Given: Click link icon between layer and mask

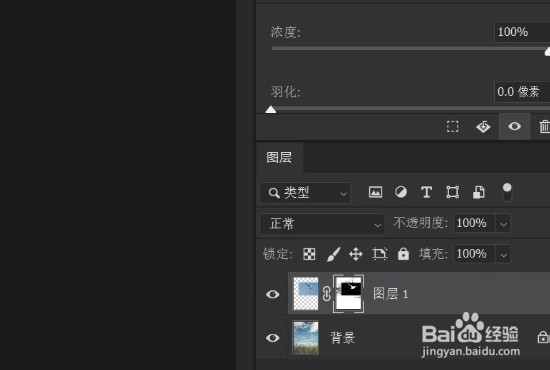Looking at the screenshot, I should [327, 294].
